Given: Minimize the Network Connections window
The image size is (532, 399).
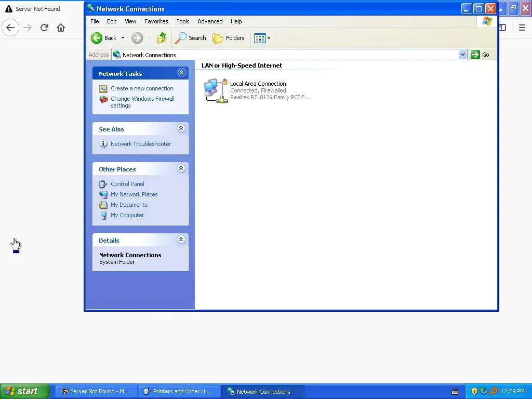Looking at the screenshot, I should pos(467,8).
